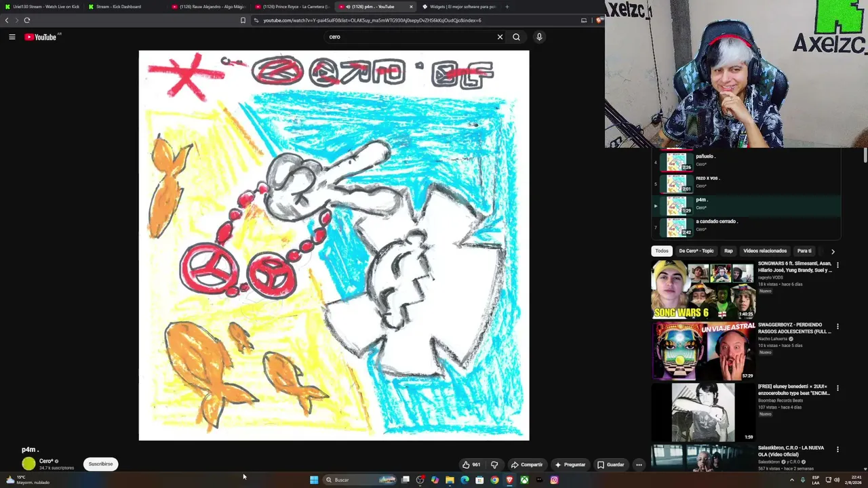This screenshot has height=488, width=868.
Task: Open the Xbox app on the taskbar
Action: (x=524, y=480)
